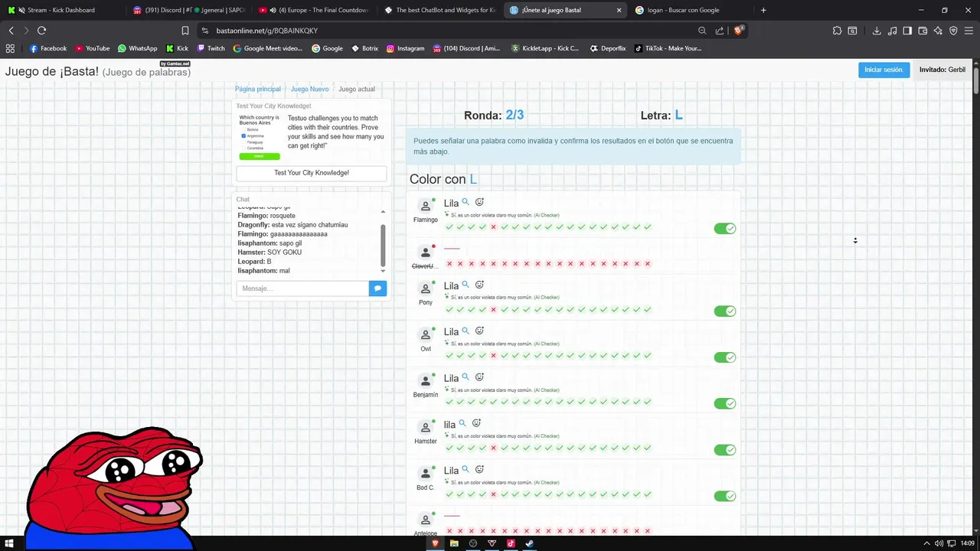Click Owl's player avatar

[426, 335]
